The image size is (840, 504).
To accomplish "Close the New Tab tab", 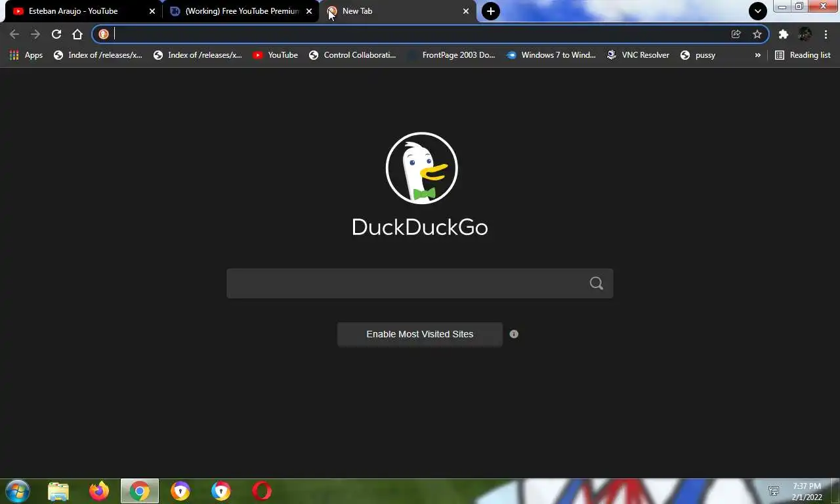I will click(x=466, y=11).
